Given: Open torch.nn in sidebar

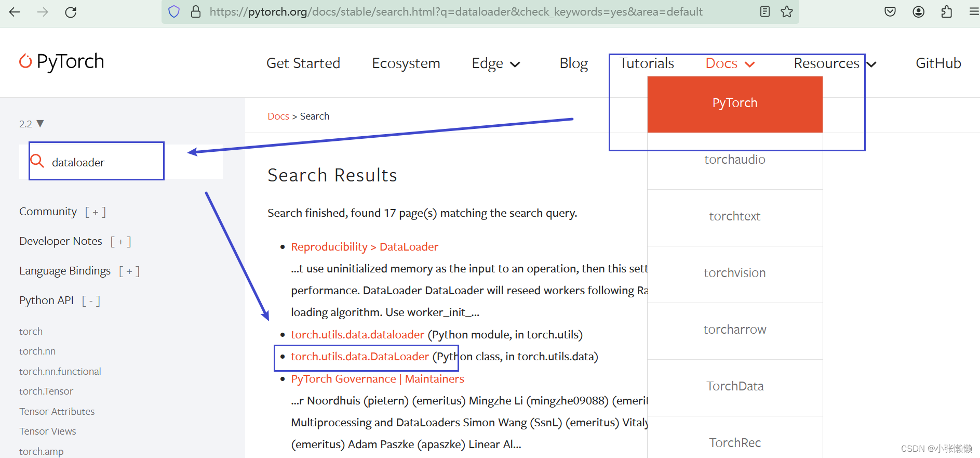Looking at the screenshot, I should pos(37,351).
